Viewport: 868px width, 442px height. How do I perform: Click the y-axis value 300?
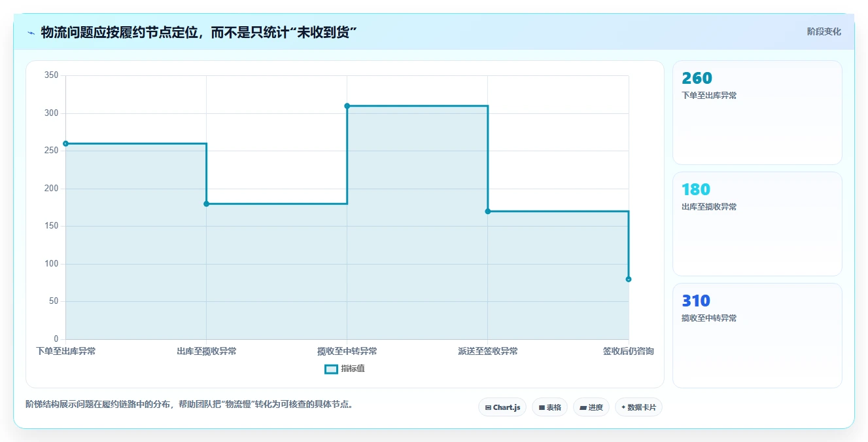(52, 113)
